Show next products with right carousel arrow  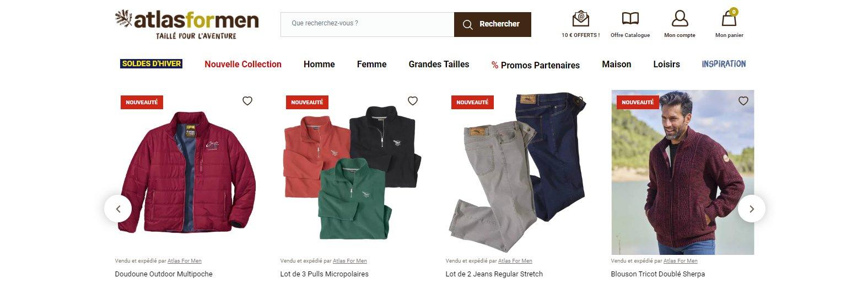click(x=752, y=209)
